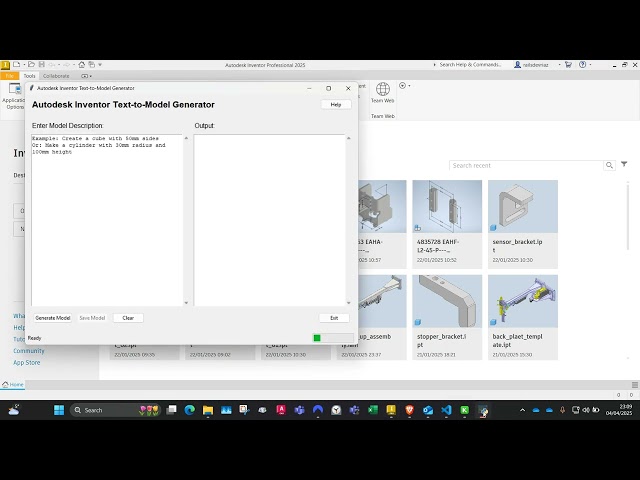Click the Clear button in generator dialog

(128, 318)
